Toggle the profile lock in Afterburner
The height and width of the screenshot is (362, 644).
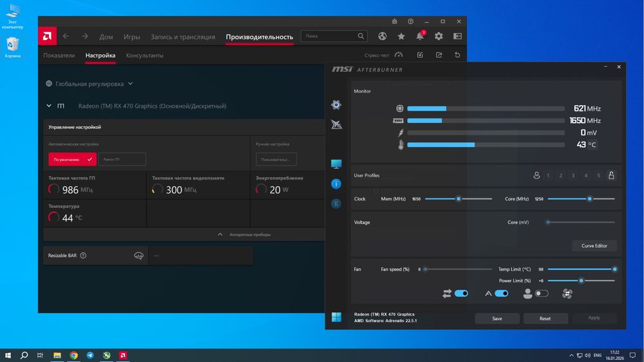pos(611,175)
